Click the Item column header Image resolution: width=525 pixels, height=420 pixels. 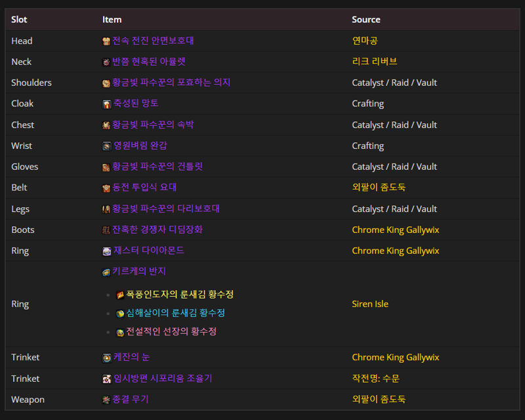coord(112,20)
